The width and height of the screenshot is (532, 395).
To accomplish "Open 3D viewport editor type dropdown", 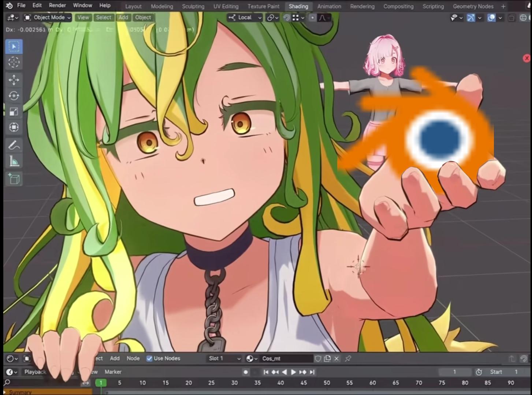I will coord(13,17).
